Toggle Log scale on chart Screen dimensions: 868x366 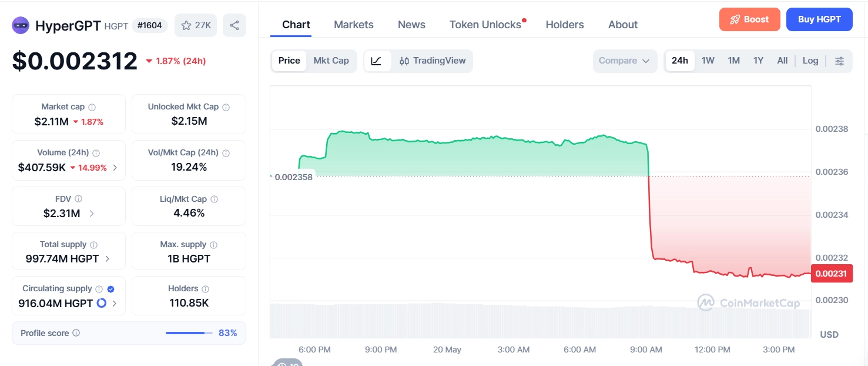coord(810,61)
